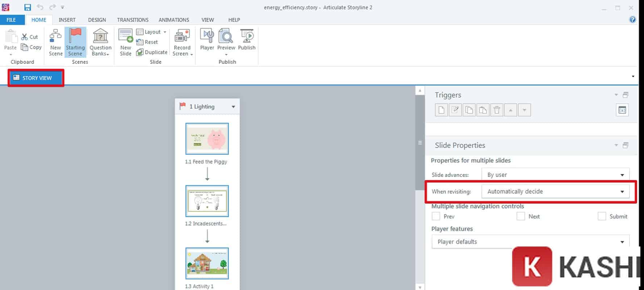Delete the selected trigger with trash icon
Viewport: 644px width, 290px height.
tap(497, 110)
